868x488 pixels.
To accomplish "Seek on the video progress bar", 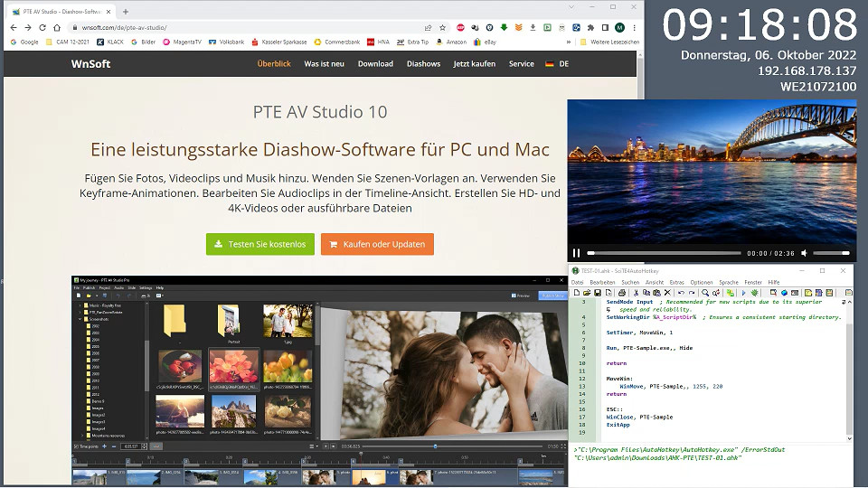I will [x=664, y=253].
